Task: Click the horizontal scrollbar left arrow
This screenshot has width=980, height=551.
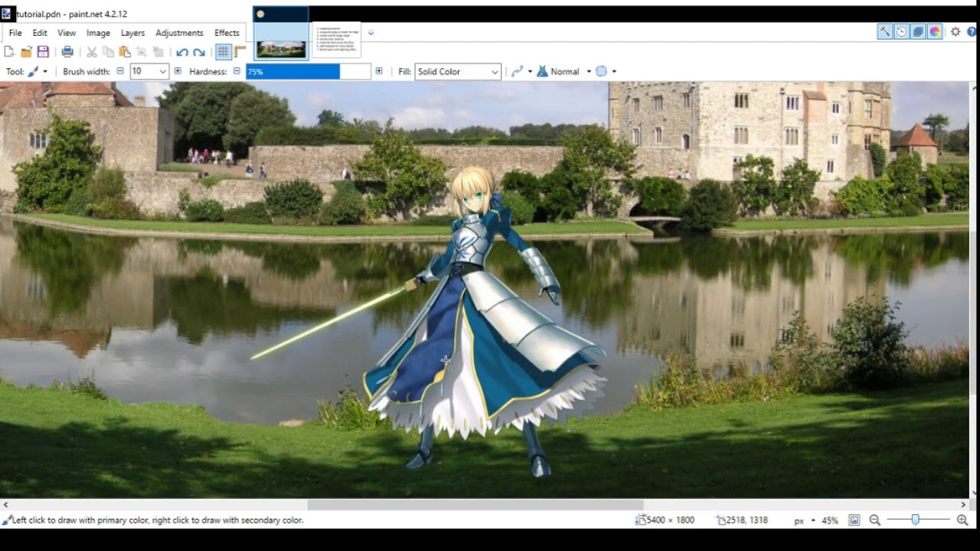Action: 5,504
